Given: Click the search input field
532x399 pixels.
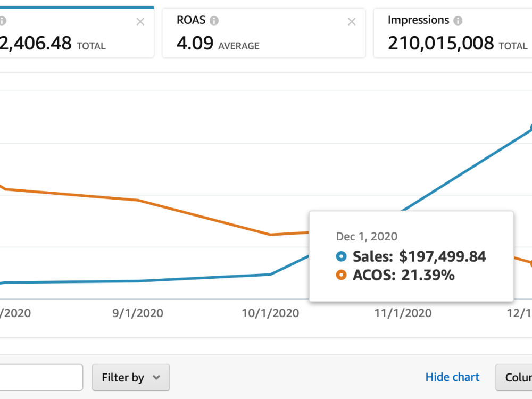Looking at the screenshot, I should [x=41, y=377].
